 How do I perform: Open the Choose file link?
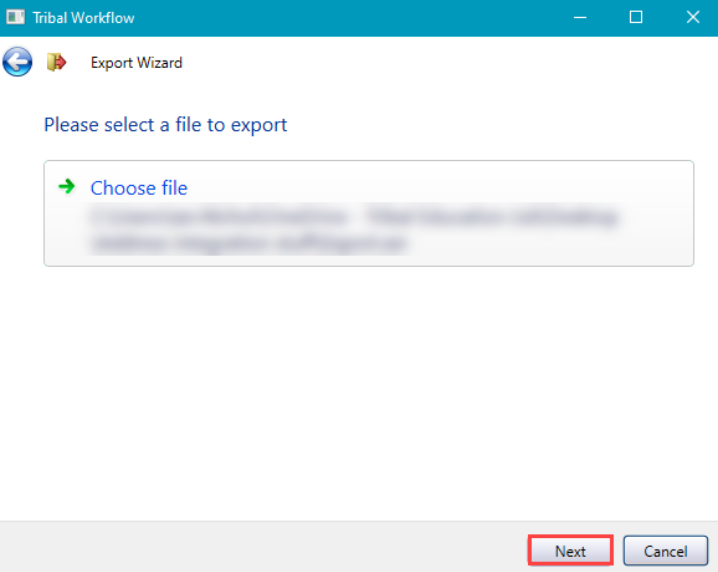[x=139, y=188]
